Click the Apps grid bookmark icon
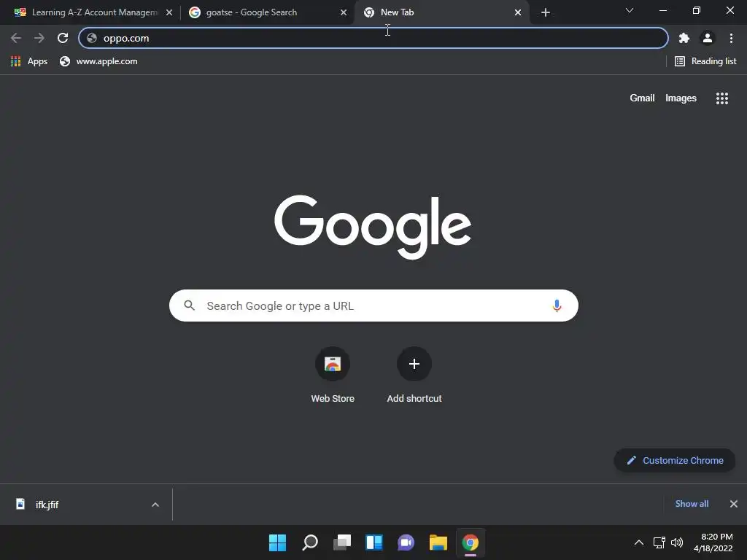747x560 pixels. pyautogui.click(x=16, y=61)
